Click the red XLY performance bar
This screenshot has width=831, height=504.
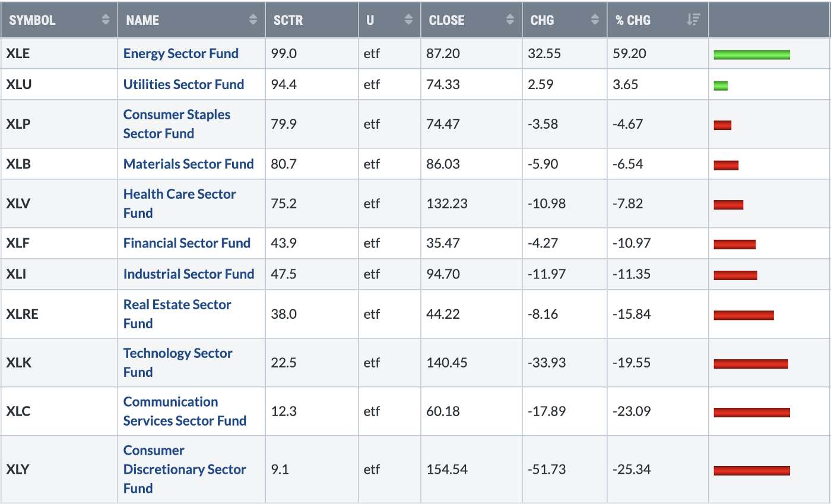(x=751, y=471)
